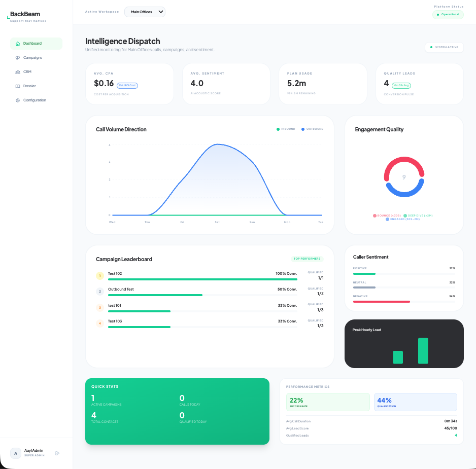Open the Main Offices workspace dropdown
The height and width of the screenshot is (469, 476).
(145, 11)
